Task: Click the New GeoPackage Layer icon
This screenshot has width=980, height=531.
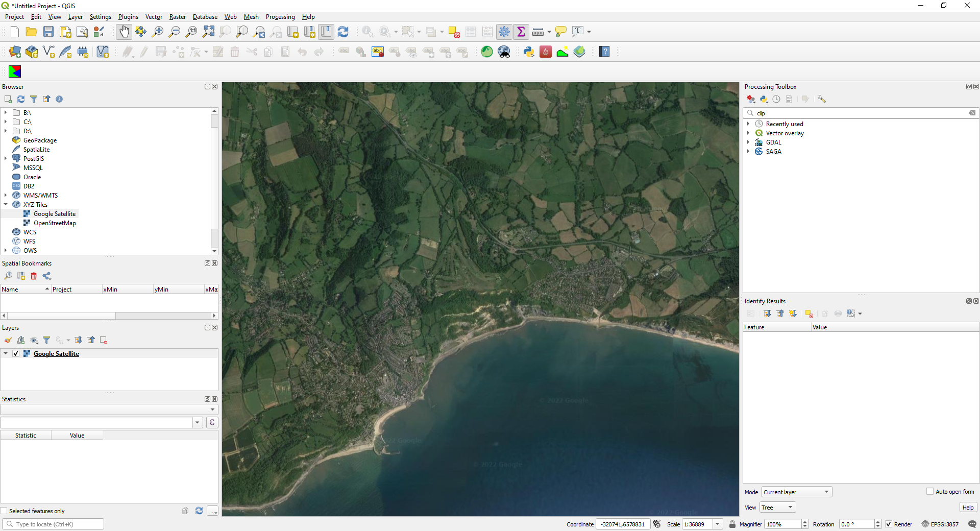Action: [32, 52]
